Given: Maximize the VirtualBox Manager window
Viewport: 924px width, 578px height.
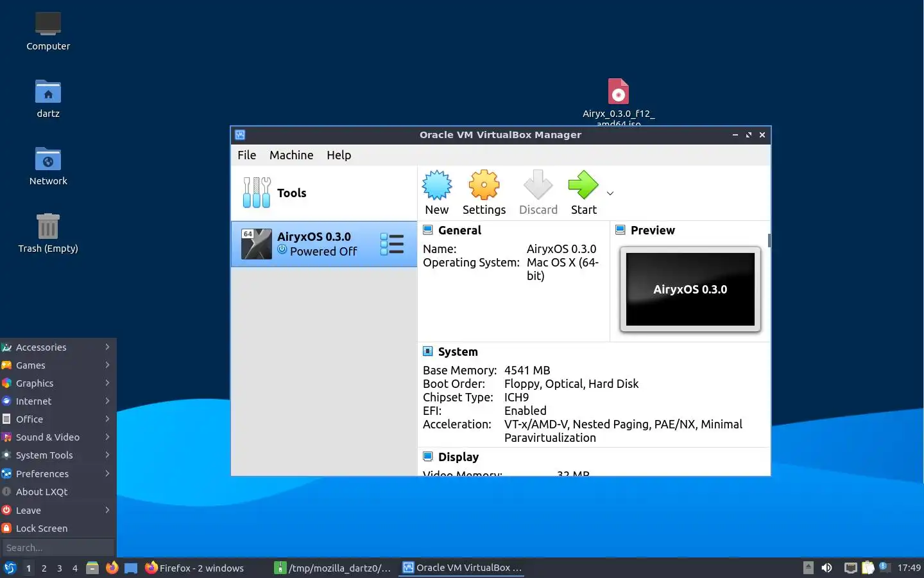Looking at the screenshot, I should pyautogui.click(x=749, y=135).
